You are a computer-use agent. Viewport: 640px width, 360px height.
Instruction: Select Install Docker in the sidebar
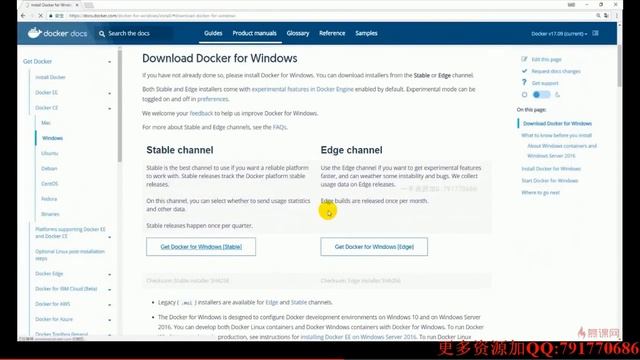(x=50, y=77)
